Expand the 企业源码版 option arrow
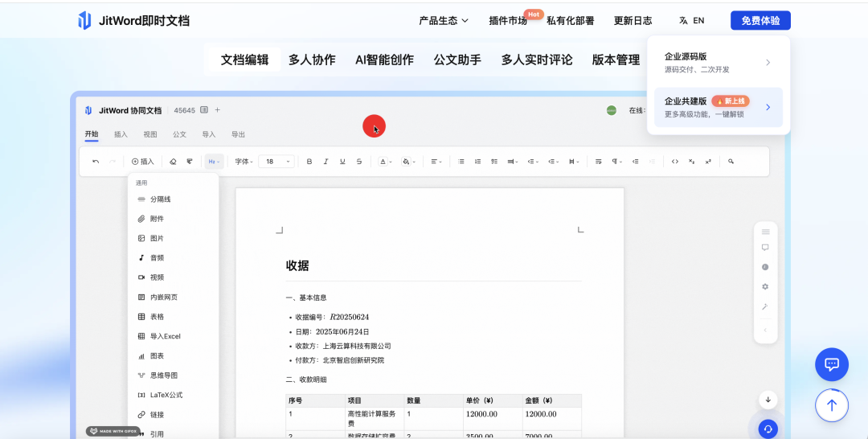The image size is (868, 439). click(768, 63)
